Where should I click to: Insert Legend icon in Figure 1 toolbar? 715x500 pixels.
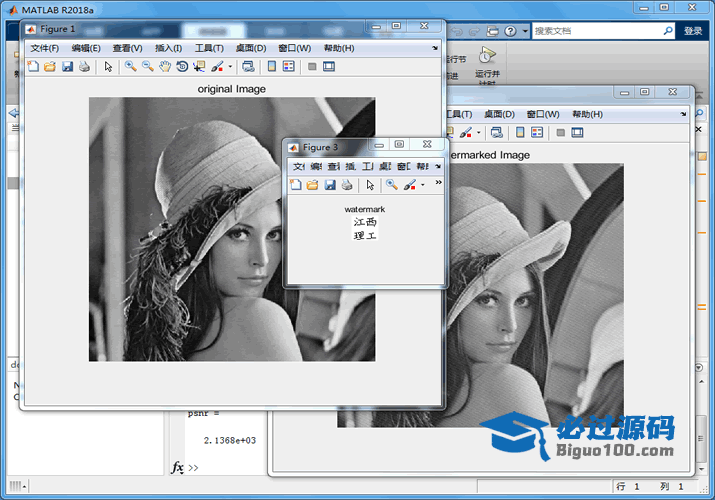coord(289,67)
